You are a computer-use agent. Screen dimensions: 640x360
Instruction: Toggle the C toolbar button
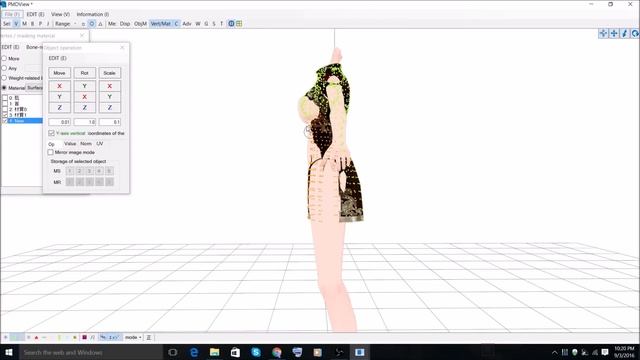pos(176,24)
